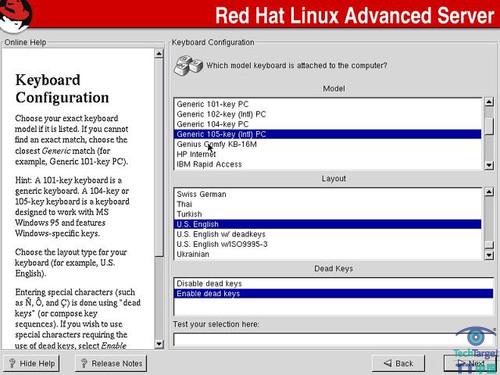Select Generic 102-key (Intl) PC model
This screenshot has width=500, height=375.
(x=327, y=114)
